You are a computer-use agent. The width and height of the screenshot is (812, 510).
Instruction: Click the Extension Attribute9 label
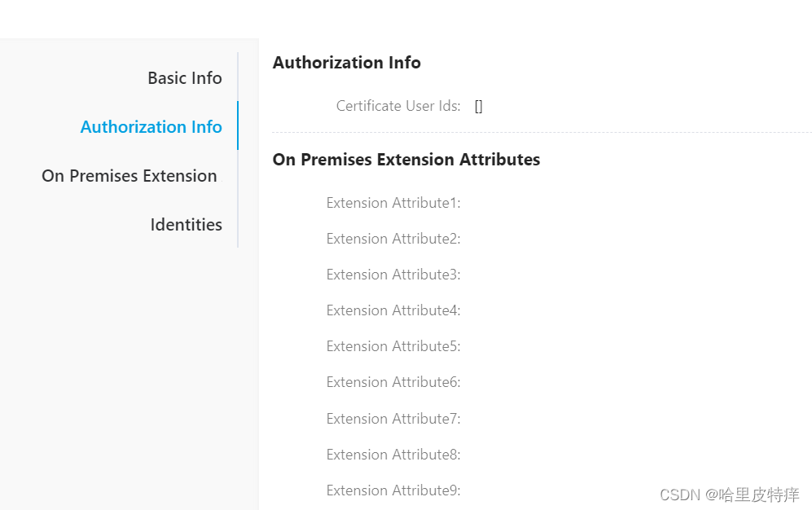(x=393, y=490)
